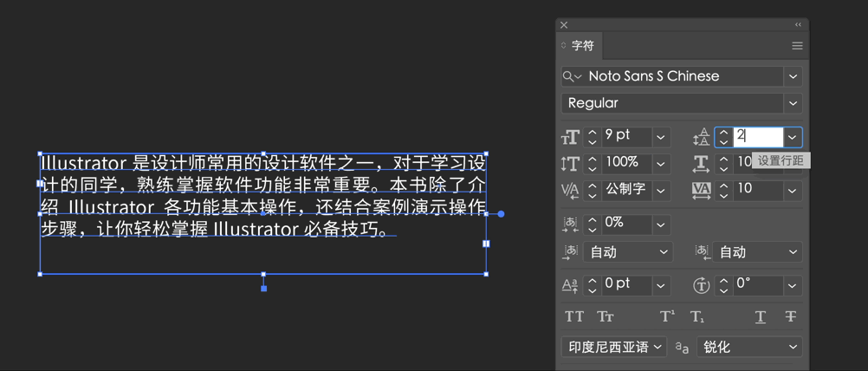This screenshot has height=371, width=868.
Task: Click the baseline shift icon
Action: coord(570,286)
